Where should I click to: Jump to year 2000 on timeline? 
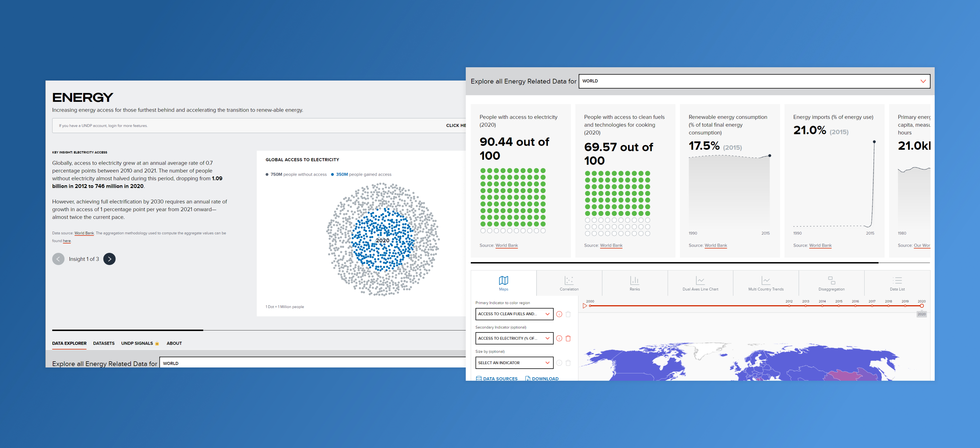(590, 306)
